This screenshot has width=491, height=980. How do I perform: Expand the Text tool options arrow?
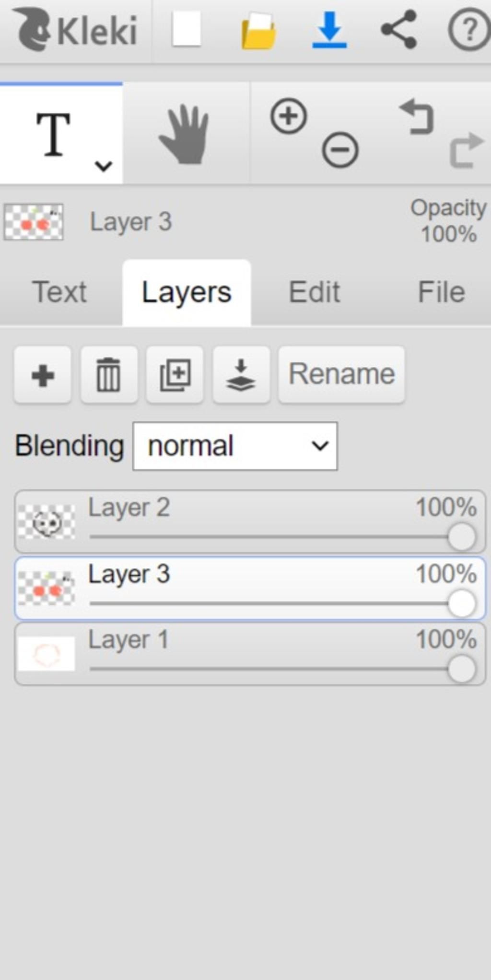104,166
